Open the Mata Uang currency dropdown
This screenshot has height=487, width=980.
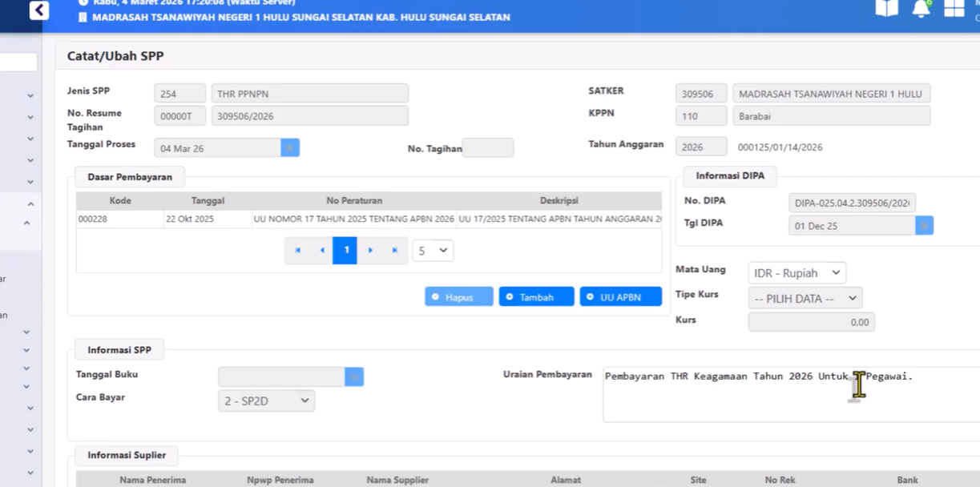click(x=797, y=273)
